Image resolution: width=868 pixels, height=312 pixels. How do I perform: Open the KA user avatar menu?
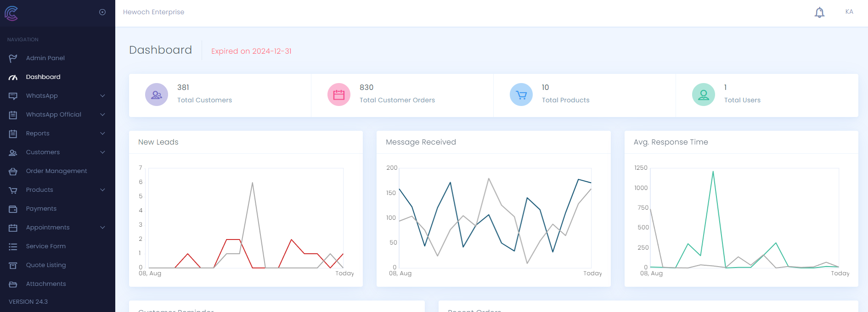[x=849, y=12]
